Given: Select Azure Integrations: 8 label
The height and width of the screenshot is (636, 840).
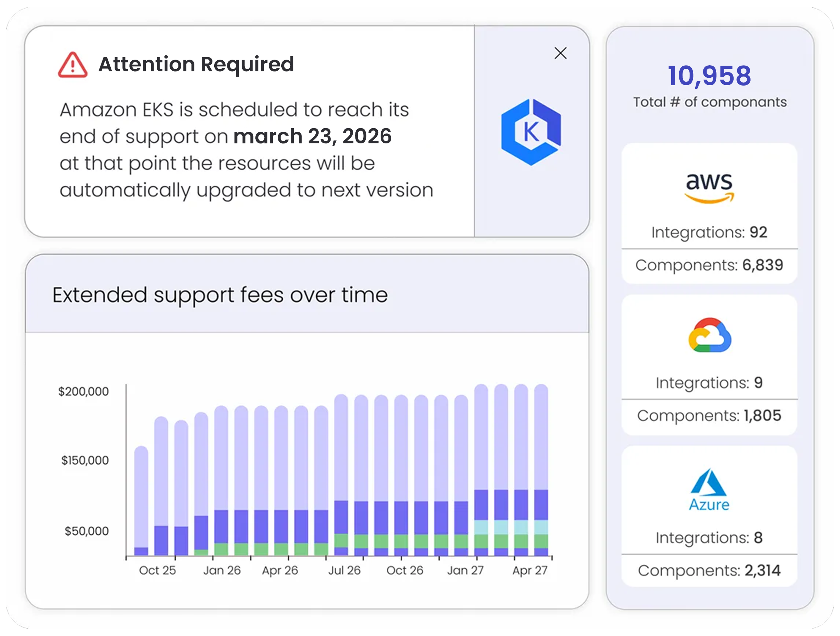Looking at the screenshot, I should point(709,538).
